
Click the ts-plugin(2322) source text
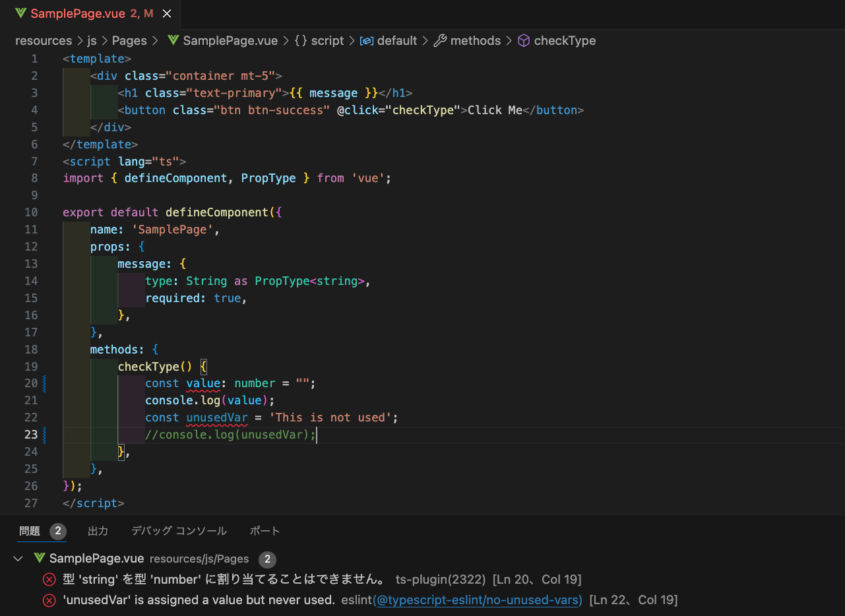[441, 580]
